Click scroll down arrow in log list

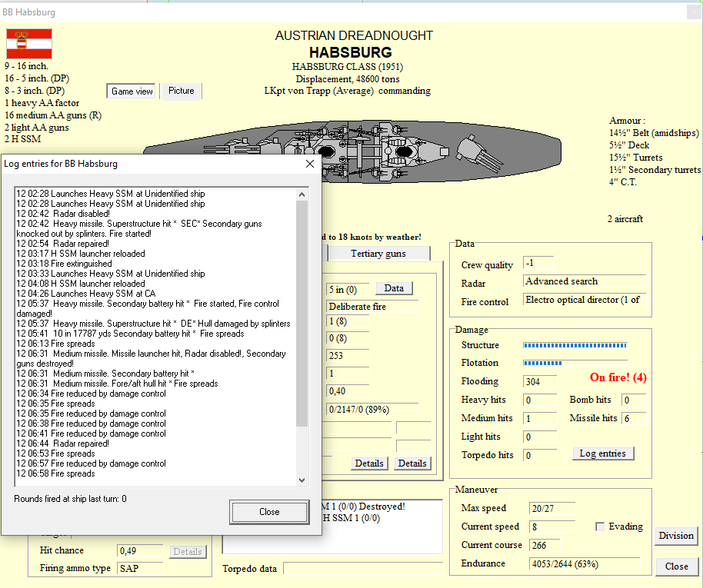[x=302, y=480]
